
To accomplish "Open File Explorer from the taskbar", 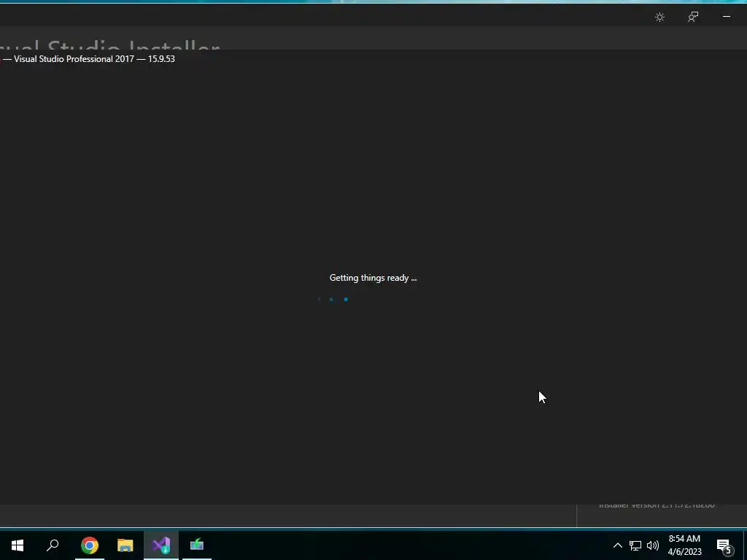I will click(x=125, y=545).
